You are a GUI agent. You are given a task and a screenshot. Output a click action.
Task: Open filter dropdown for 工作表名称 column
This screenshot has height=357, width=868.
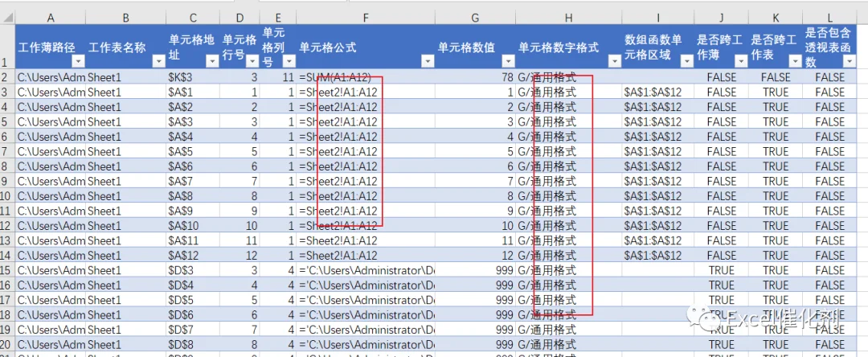(158, 61)
